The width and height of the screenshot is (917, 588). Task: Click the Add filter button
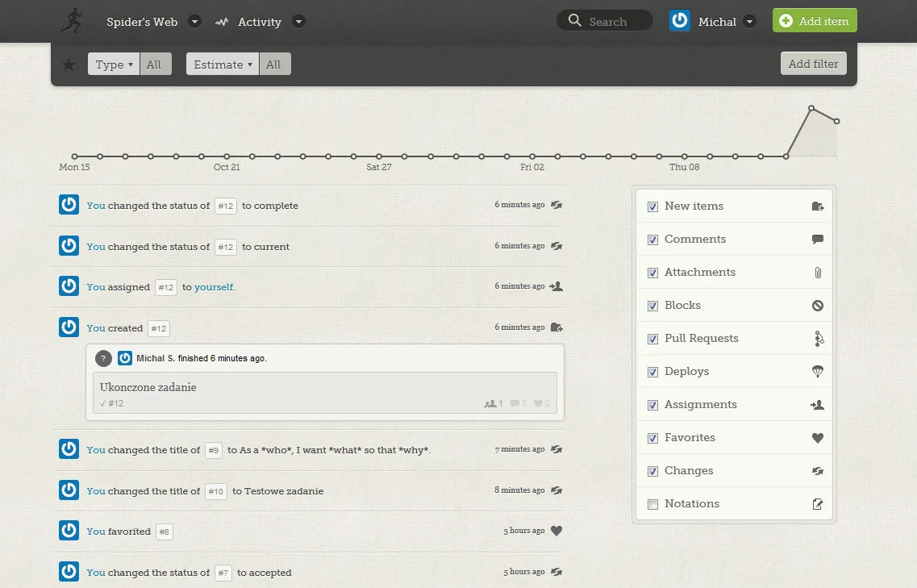(813, 64)
